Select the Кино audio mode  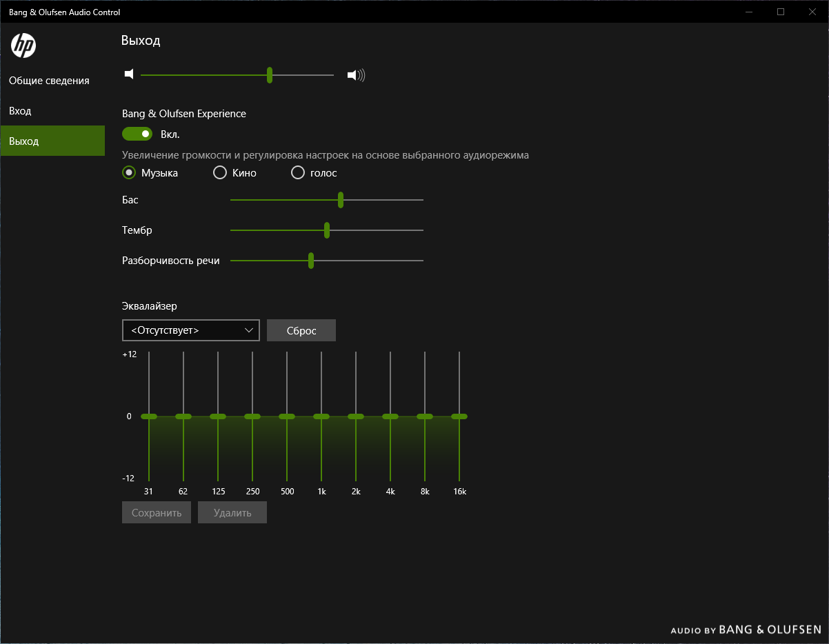[x=220, y=173]
